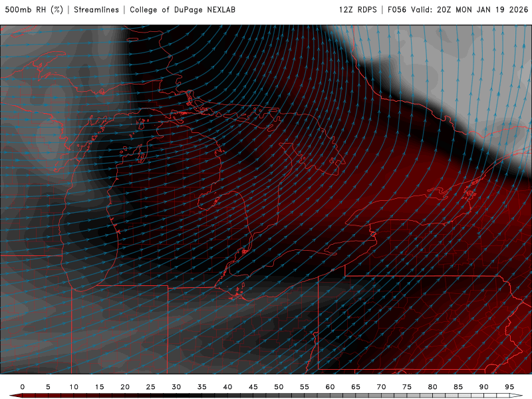Click the colorbar label "50"
Viewport: 532px width, 399px height.
(x=279, y=387)
